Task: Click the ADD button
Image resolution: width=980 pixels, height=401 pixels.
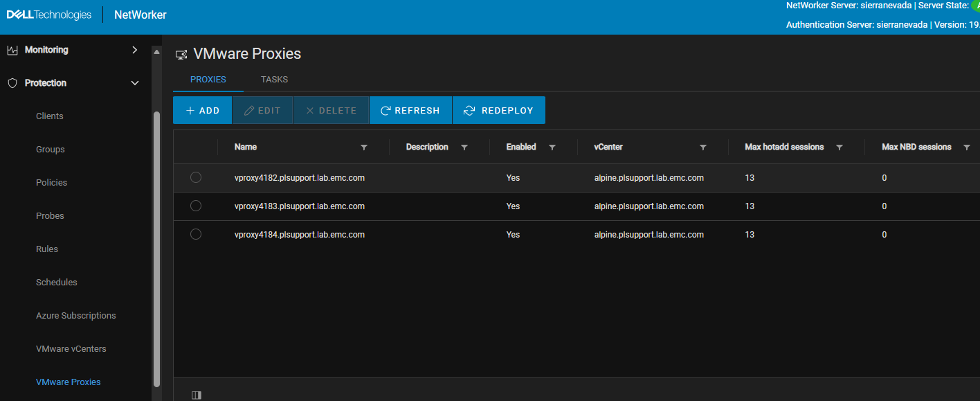Action: pyautogui.click(x=202, y=110)
